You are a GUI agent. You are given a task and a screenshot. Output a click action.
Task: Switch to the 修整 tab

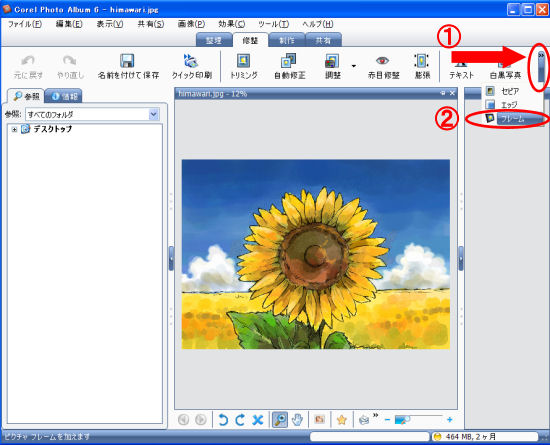250,40
